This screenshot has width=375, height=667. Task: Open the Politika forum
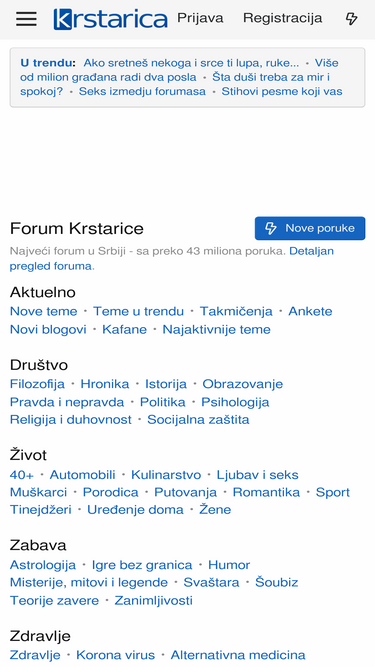click(163, 402)
